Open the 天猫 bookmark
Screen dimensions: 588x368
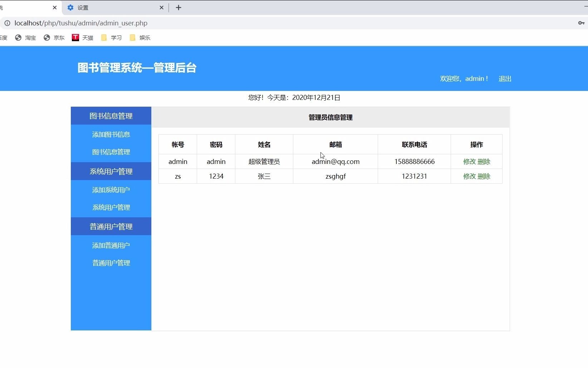[83, 38]
